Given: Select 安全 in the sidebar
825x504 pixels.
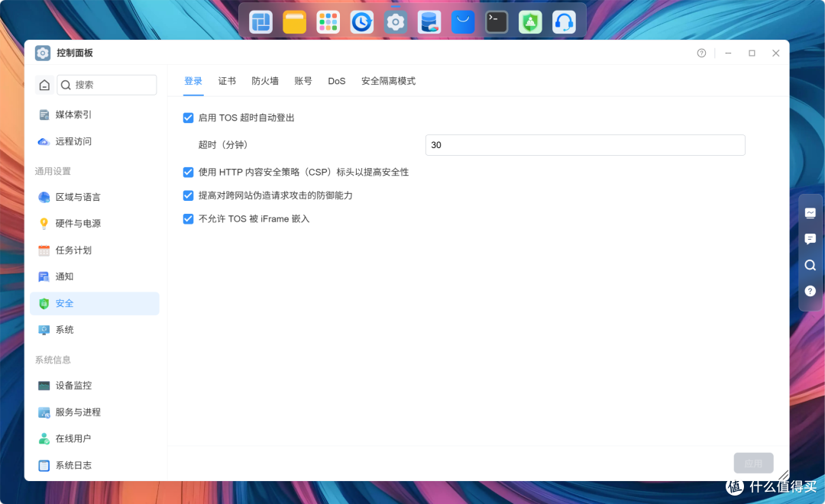Looking at the screenshot, I should click(x=95, y=304).
